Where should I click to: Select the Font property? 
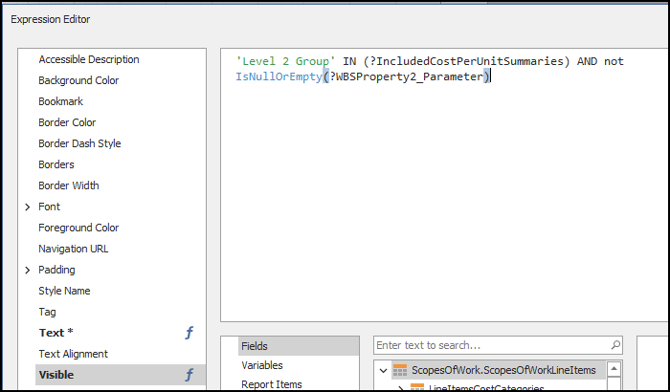[49, 206]
